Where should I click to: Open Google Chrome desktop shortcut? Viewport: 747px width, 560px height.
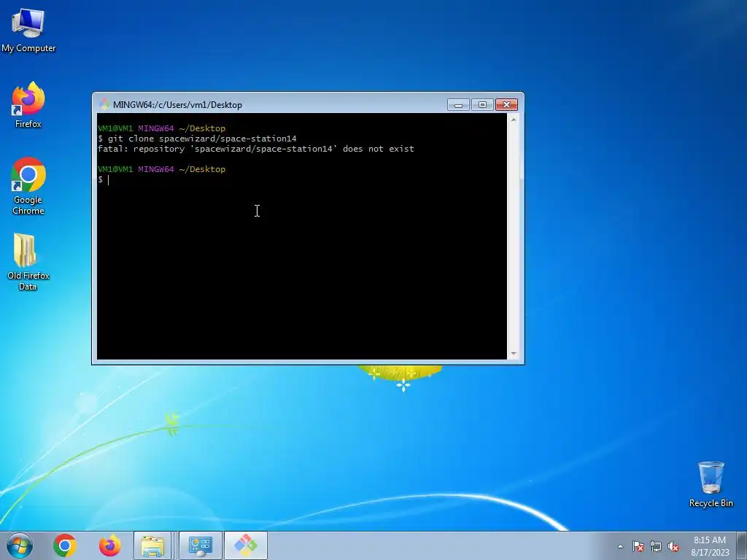28,186
